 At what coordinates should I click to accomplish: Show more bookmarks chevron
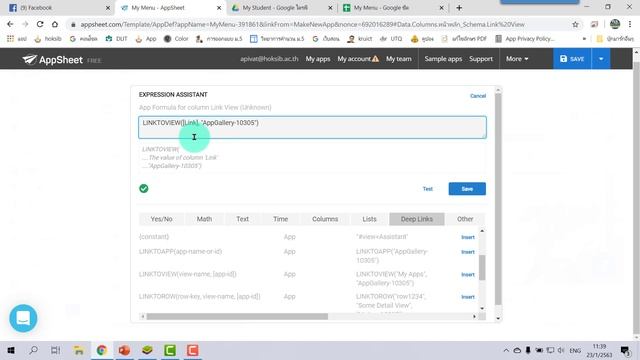pyautogui.click(x=584, y=39)
